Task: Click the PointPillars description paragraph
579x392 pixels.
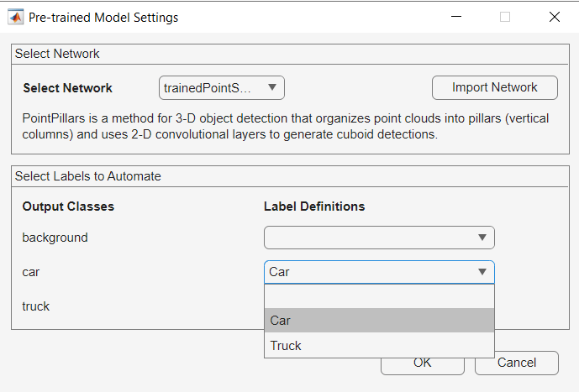Action: click(x=286, y=127)
